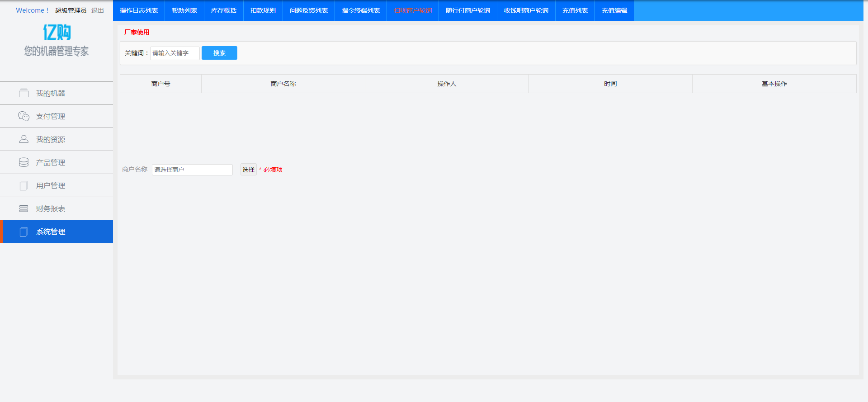Focus the 关键词 keyword input field

pos(175,53)
